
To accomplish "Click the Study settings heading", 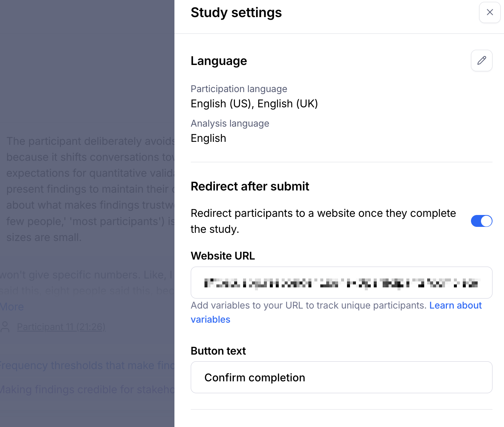I will click(236, 13).
